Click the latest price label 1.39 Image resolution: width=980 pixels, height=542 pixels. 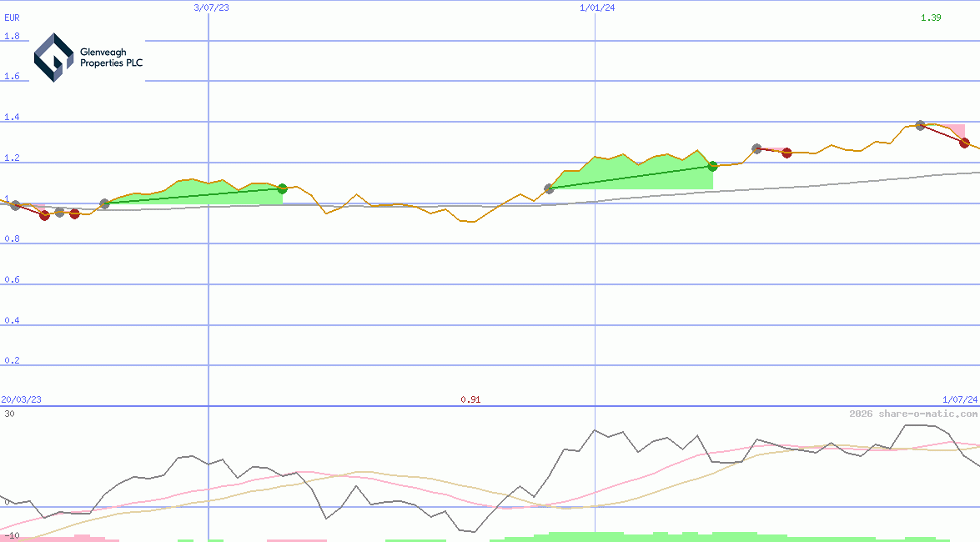click(932, 18)
